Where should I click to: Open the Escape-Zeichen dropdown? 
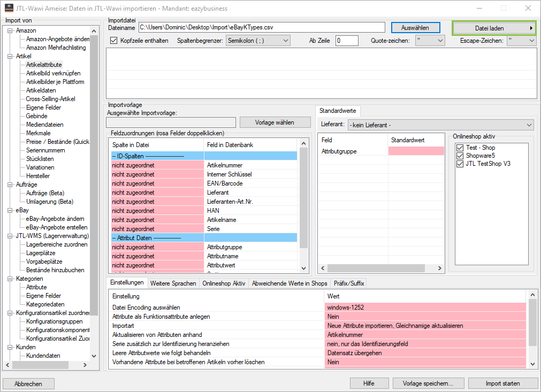[522, 40]
